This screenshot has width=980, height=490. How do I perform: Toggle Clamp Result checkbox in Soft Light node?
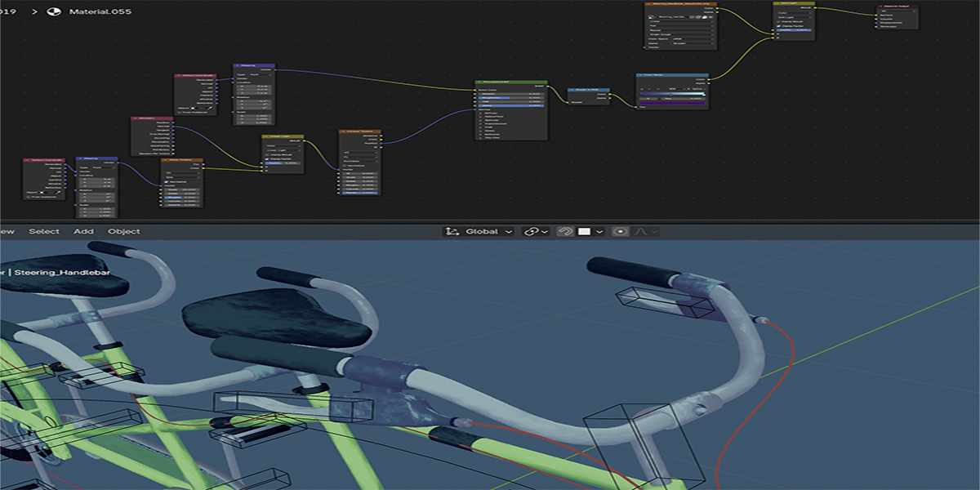pos(778,21)
